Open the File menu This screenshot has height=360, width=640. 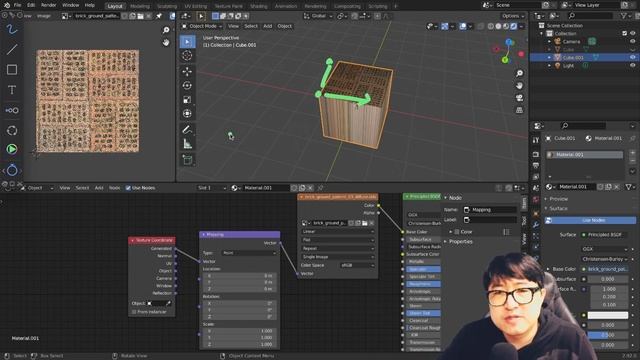click(17, 5)
